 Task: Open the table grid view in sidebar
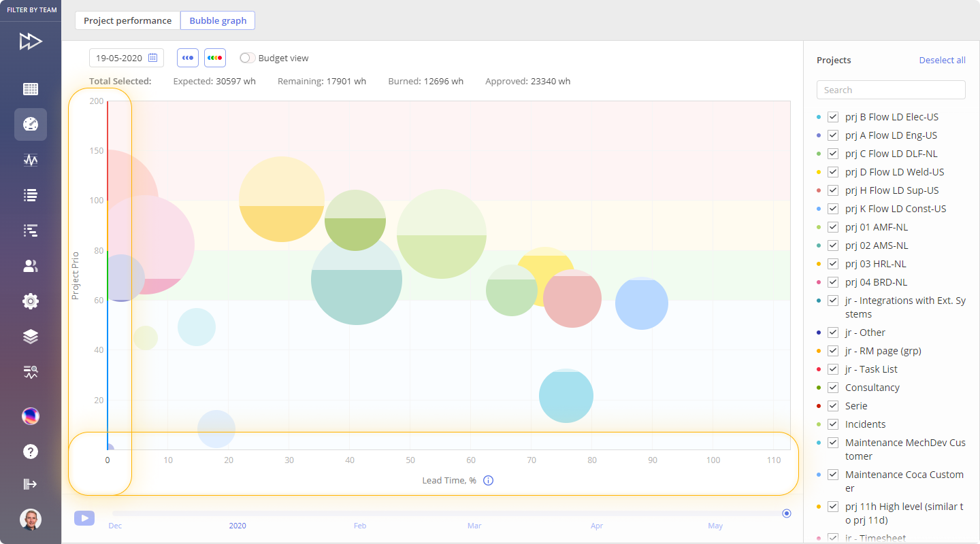click(31, 89)
